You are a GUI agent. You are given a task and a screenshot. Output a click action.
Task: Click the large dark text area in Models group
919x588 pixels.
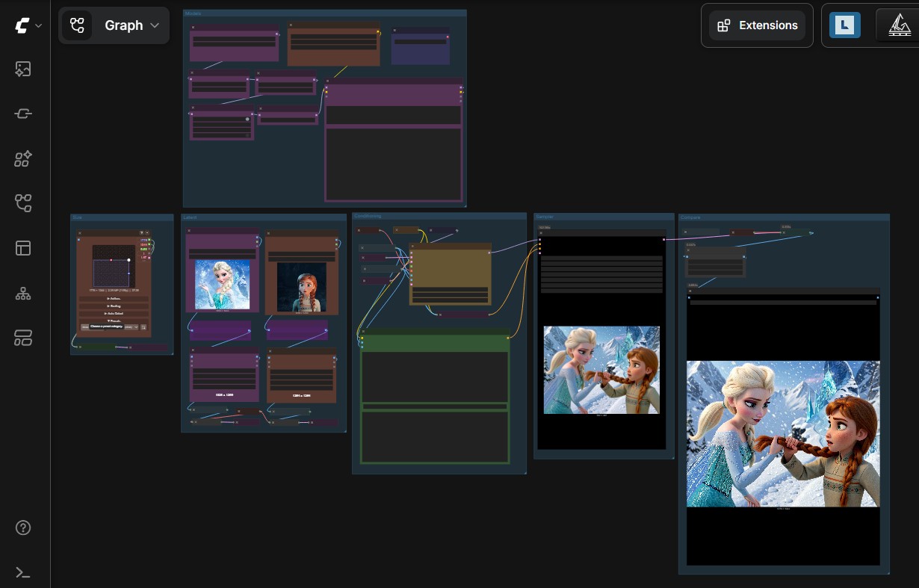(x=393, y=164)
